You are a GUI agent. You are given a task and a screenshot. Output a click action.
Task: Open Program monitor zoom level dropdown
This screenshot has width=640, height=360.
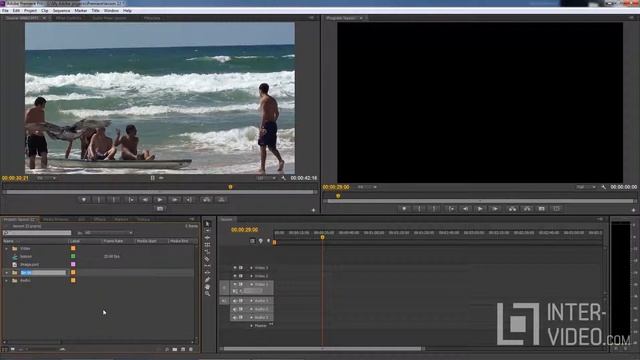[x=367, y=187]
